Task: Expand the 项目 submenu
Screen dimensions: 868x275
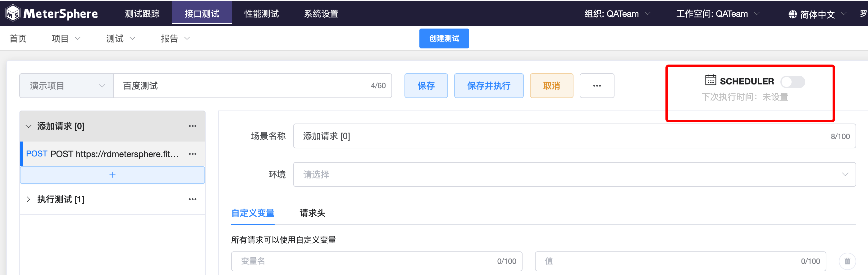Action: click(x=66, y=39)
